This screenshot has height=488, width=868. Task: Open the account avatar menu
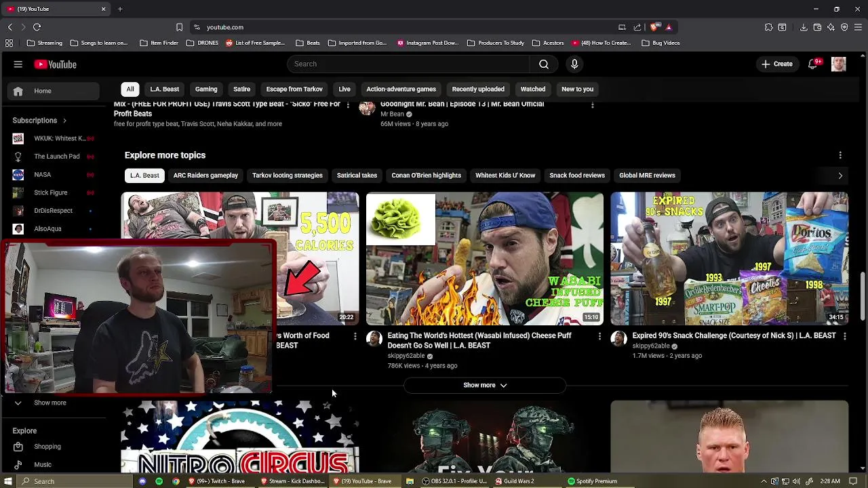point(839,64)
